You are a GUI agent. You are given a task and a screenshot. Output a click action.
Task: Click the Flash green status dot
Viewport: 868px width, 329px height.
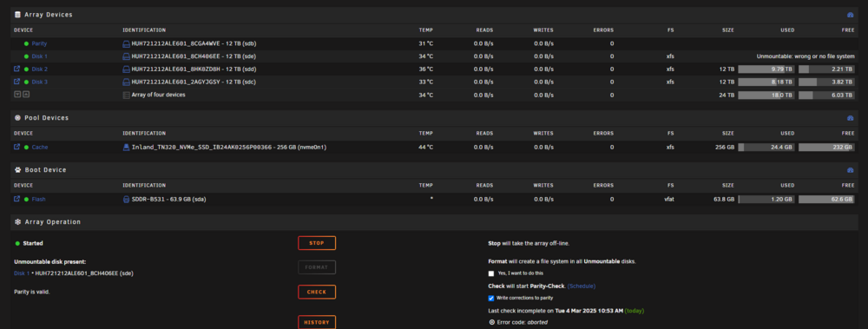tap(26, 200)
